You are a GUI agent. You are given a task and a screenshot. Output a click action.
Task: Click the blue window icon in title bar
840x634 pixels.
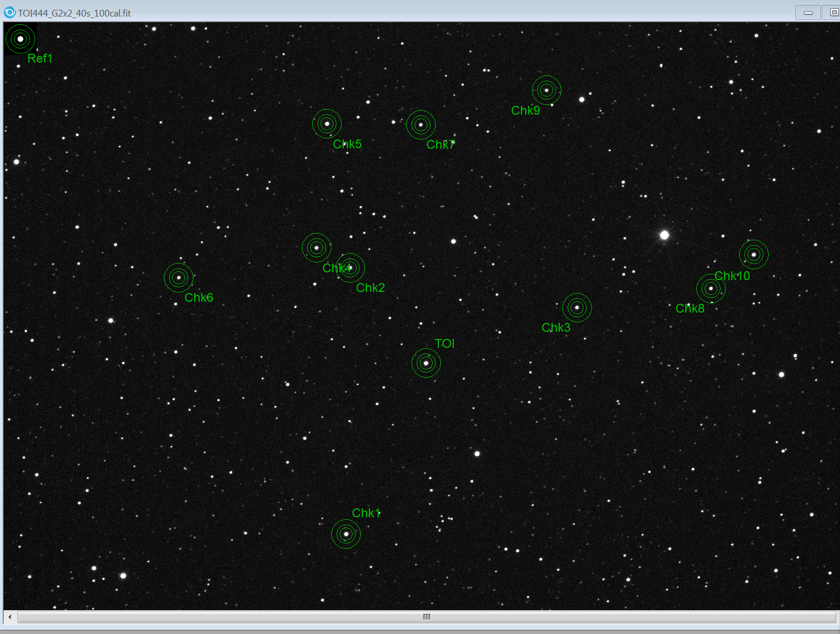pos(9,12)
